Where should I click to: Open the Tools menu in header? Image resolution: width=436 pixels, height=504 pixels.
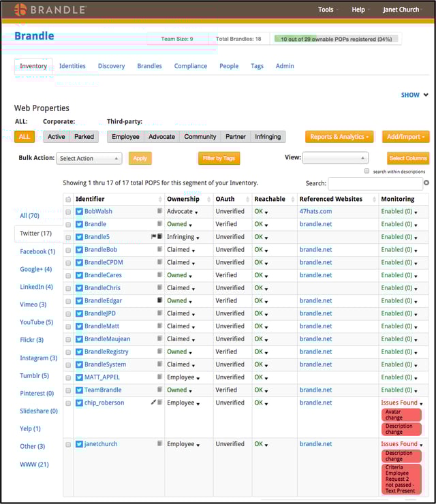pyautogui.click(x=328, y=10)
